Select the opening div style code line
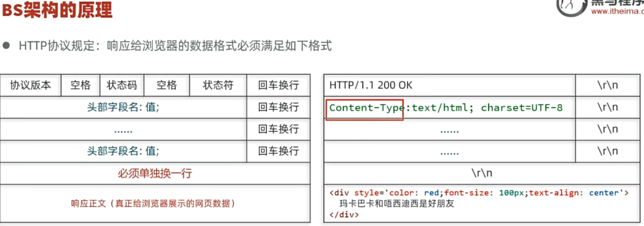644x226 pixels. coord(479,193)
